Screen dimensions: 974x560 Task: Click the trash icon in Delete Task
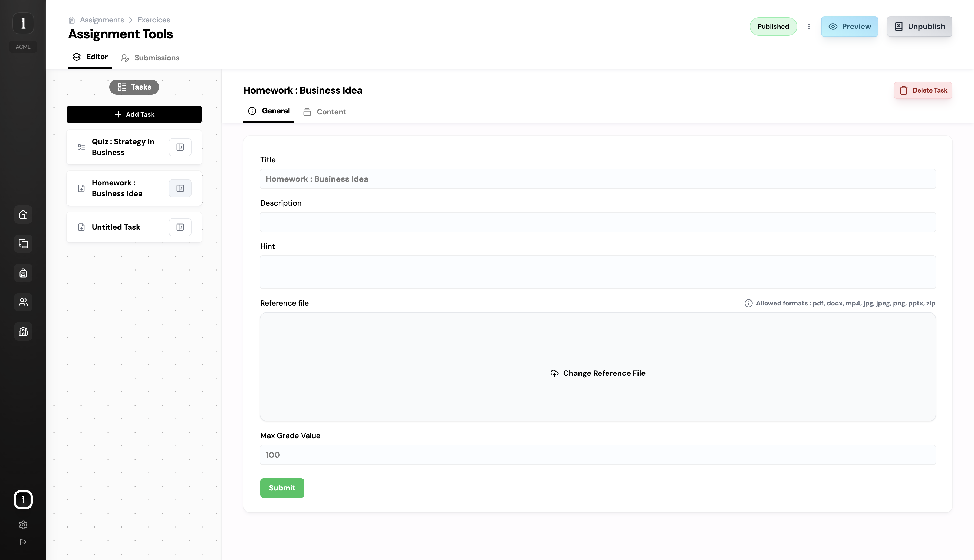(903, 90)
